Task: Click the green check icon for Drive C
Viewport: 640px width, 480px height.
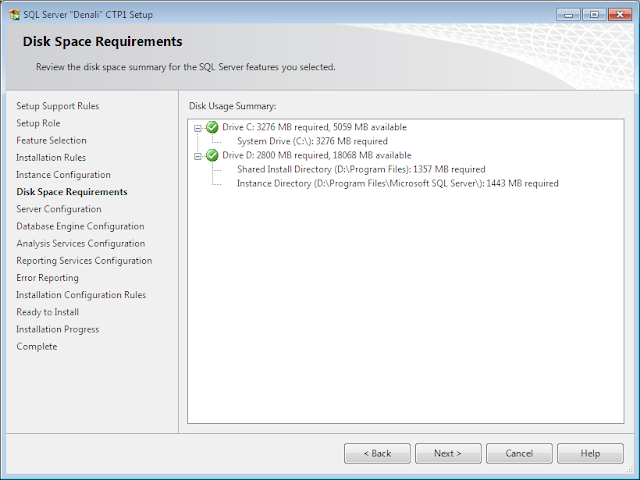Action: 212,127
